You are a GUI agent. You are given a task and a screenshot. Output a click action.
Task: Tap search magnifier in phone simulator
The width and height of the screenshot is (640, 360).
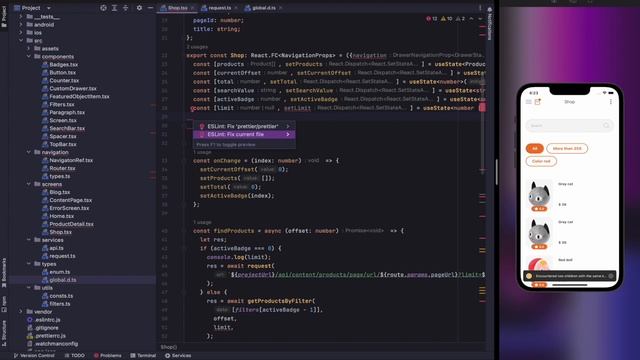coord(606,126)
